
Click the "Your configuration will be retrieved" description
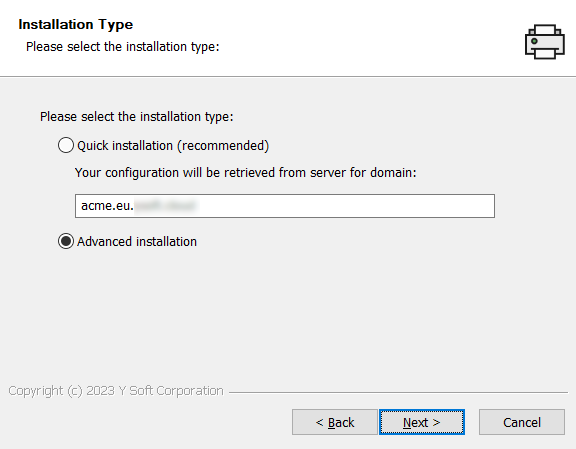[x=246, y=172]
